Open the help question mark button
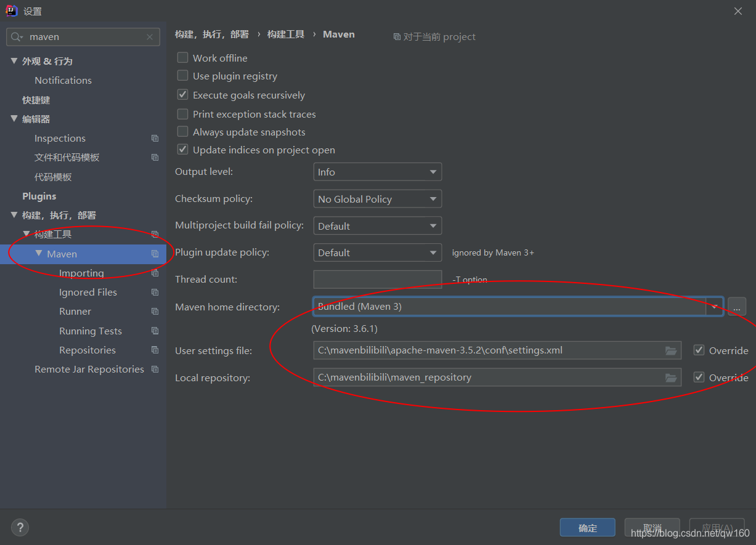756x545 pixels. 20,528
